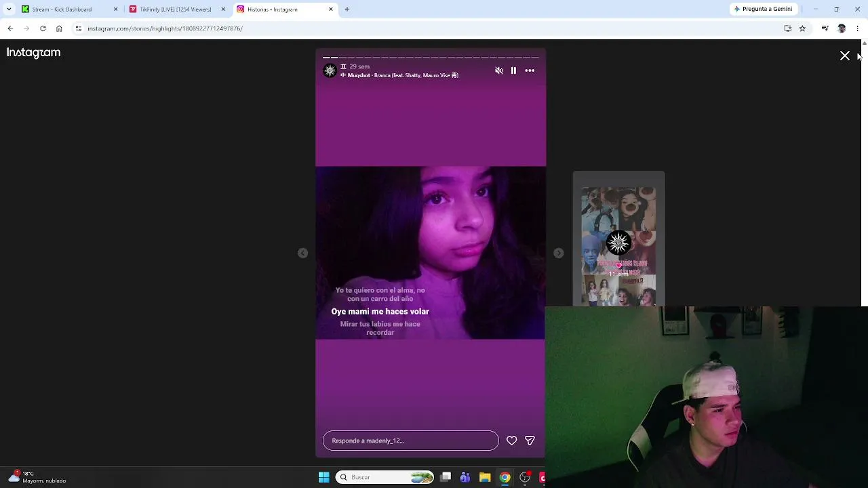
Task: Open OBS Studio from the taskbar
Action: [x=525, y=477]
